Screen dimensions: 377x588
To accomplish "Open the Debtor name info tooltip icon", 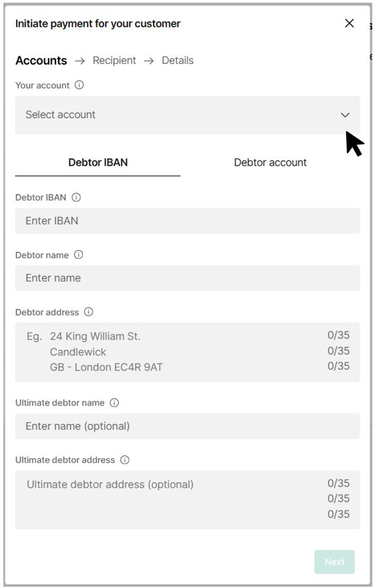I will click(78, 255).
